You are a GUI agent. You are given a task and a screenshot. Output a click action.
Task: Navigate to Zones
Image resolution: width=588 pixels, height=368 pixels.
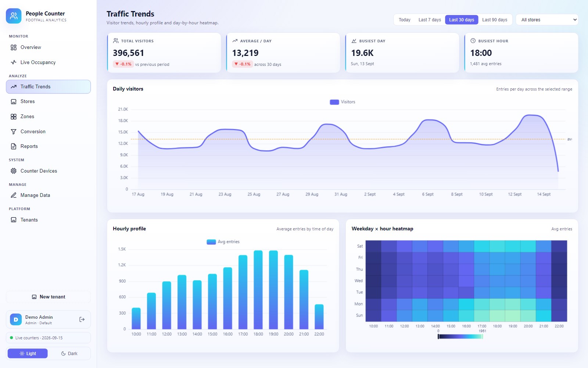point(48,117)
